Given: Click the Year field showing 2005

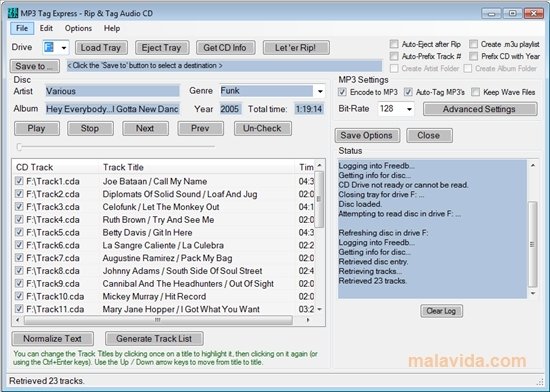Looking at the screenshot, I should click(230, 109).
